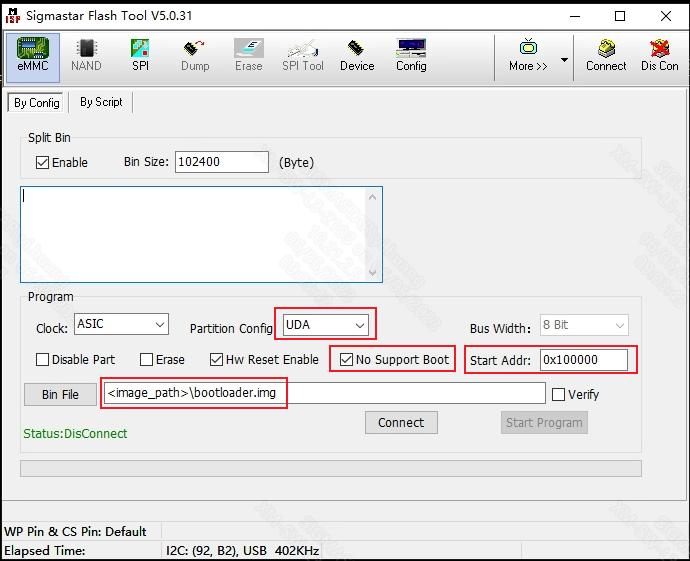Open the Config toolbar item
690x561 pixels.
coord(411,56)
